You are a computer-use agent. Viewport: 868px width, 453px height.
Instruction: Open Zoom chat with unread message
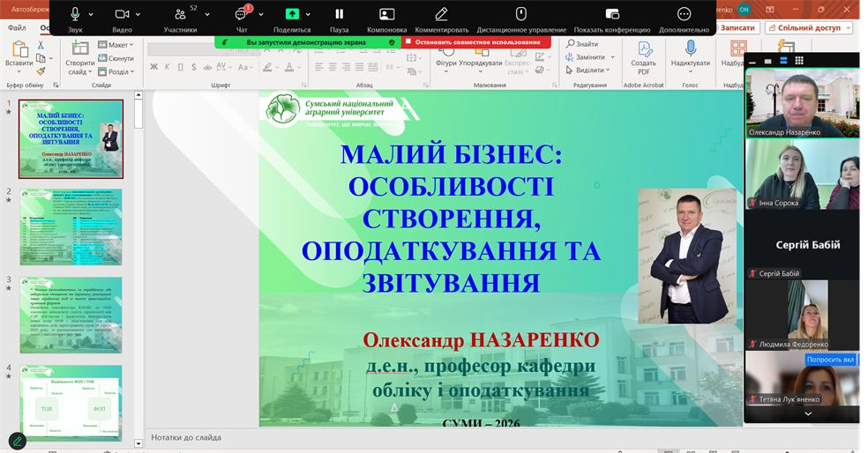[x=241, y=14]
